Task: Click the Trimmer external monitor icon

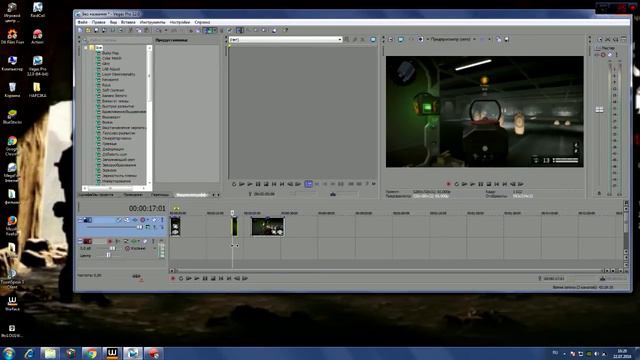Action: coord(373,40)
